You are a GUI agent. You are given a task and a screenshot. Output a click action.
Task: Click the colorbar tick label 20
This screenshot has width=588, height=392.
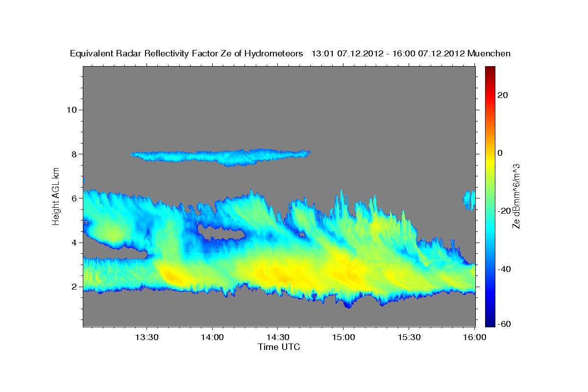(504, 95)
